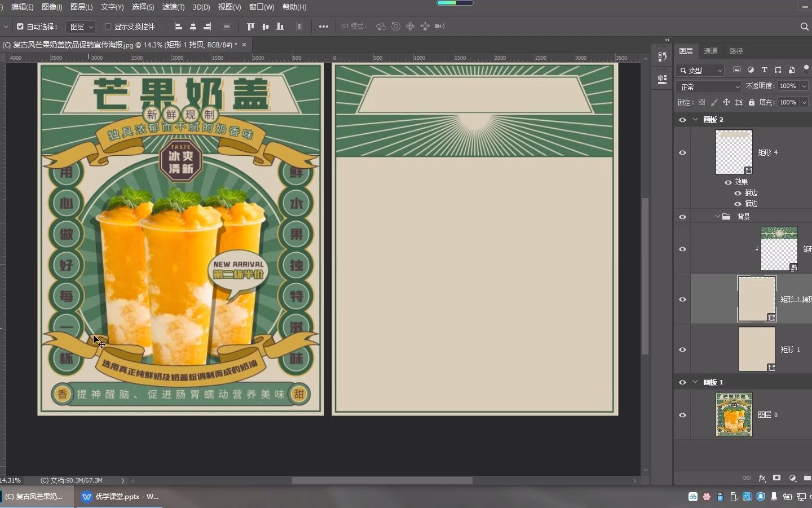Viewport: 812px width, 508px height.
Task: Click the 图层 0 layer thumbnail
Action: coord(734,415)
